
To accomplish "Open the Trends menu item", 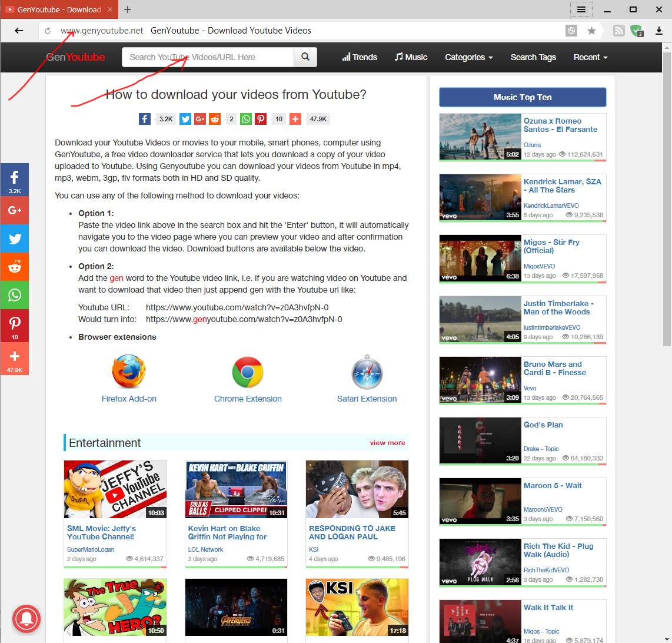I will coord(360,57).
